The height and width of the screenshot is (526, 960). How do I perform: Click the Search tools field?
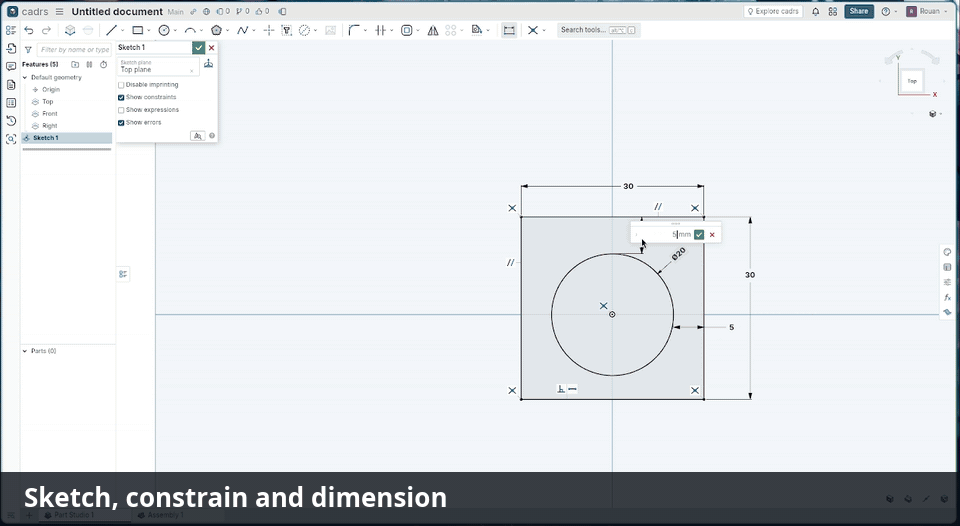pyautogui.click(x=599, y=30)
